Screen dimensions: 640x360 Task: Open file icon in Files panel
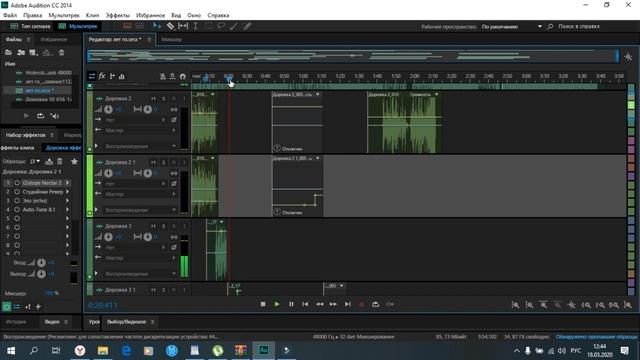point(8,53)
